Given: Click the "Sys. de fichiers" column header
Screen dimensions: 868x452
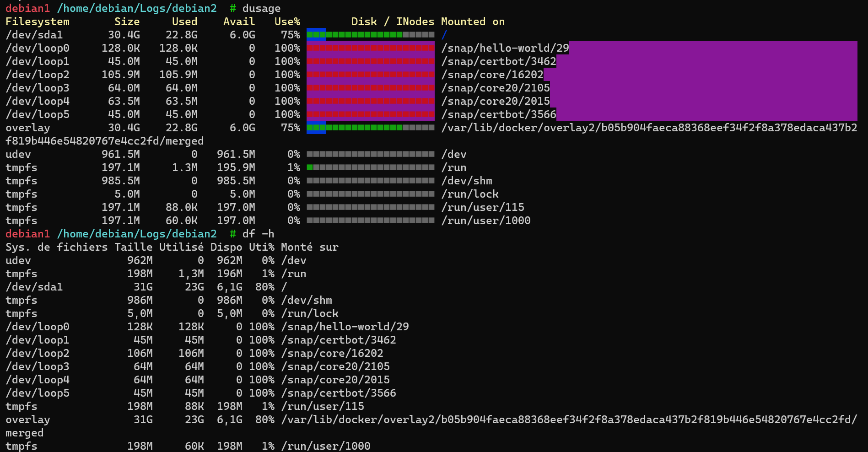Looking at the screenshot, I should click(x=56, y=247).
